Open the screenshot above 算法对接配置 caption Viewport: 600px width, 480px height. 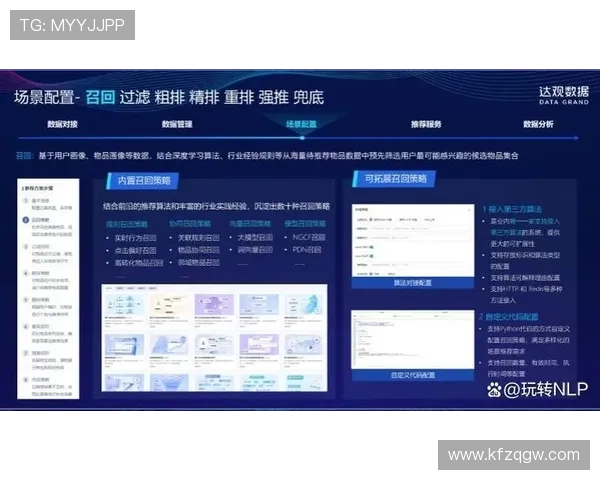tap(413, 241)
